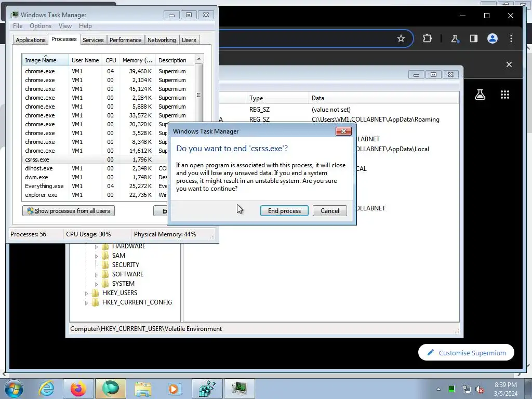Switch to Task Manager in the taskbar

240,389
